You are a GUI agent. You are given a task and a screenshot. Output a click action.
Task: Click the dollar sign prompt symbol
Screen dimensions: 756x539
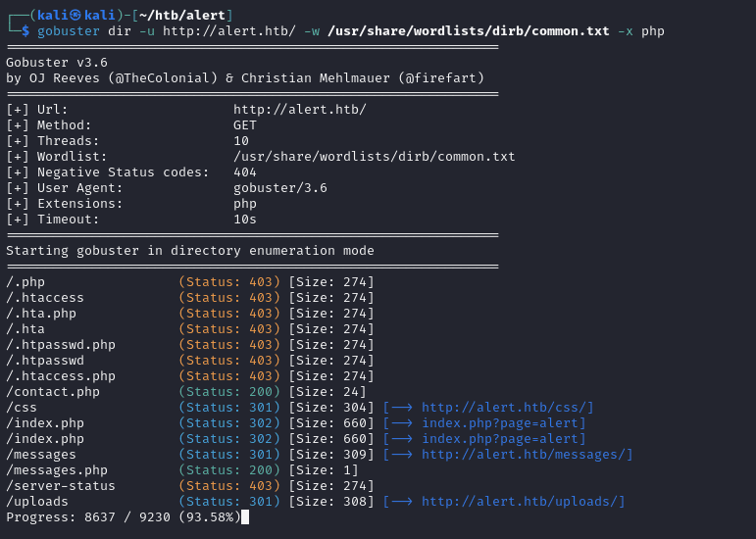(x=25, y=31)
